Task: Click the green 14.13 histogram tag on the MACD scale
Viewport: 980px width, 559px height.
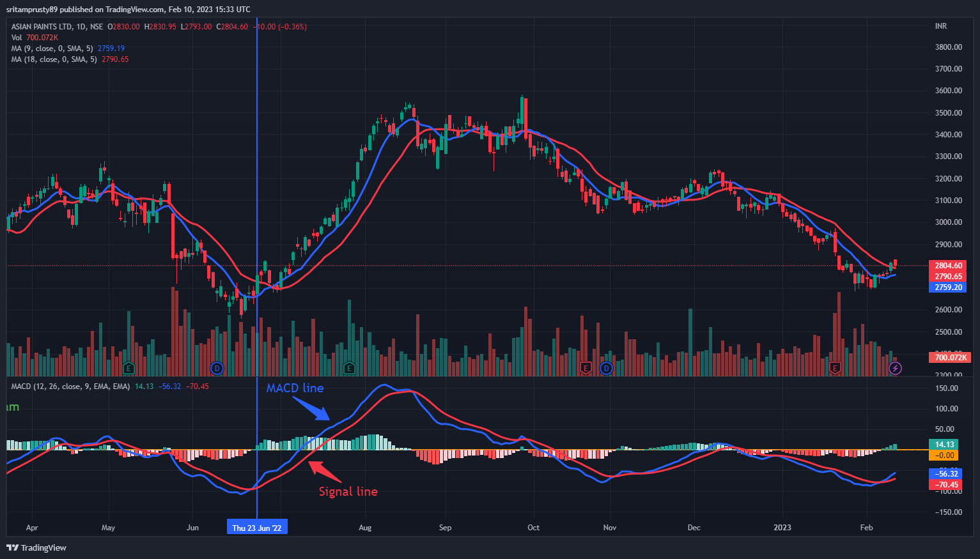Action: [x=944, y=445]
